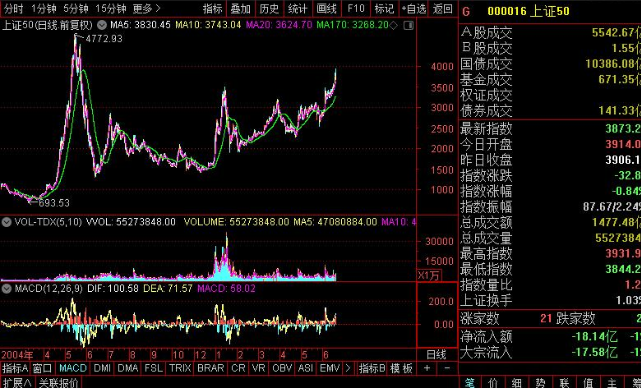Click 国债成交 value 10386.08

click(x=613, y=64)
